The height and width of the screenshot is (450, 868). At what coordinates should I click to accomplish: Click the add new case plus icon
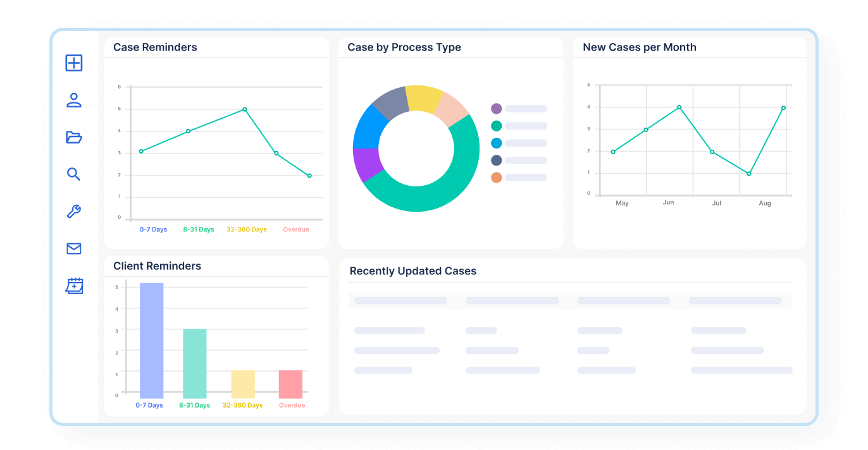[74, 63]
